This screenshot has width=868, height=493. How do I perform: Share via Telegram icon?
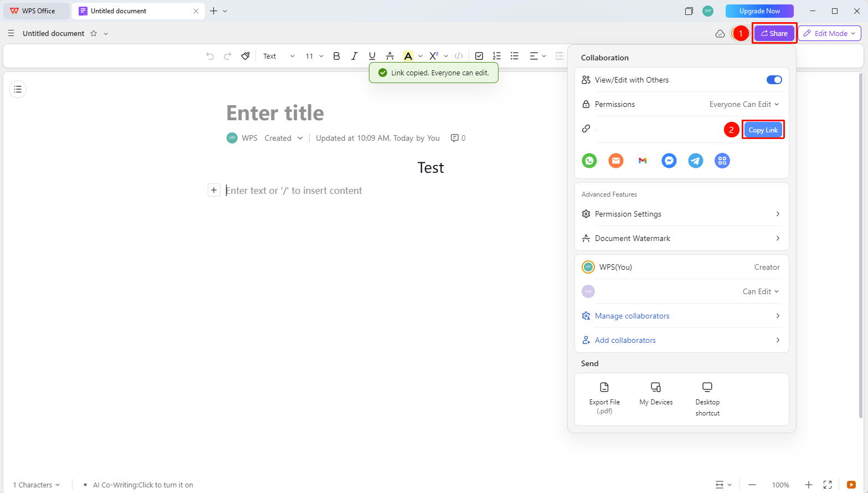point(696,161)
